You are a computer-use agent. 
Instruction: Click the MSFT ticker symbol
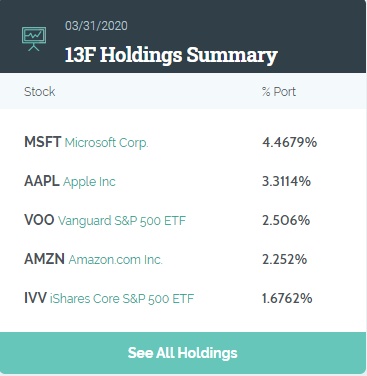43,142
